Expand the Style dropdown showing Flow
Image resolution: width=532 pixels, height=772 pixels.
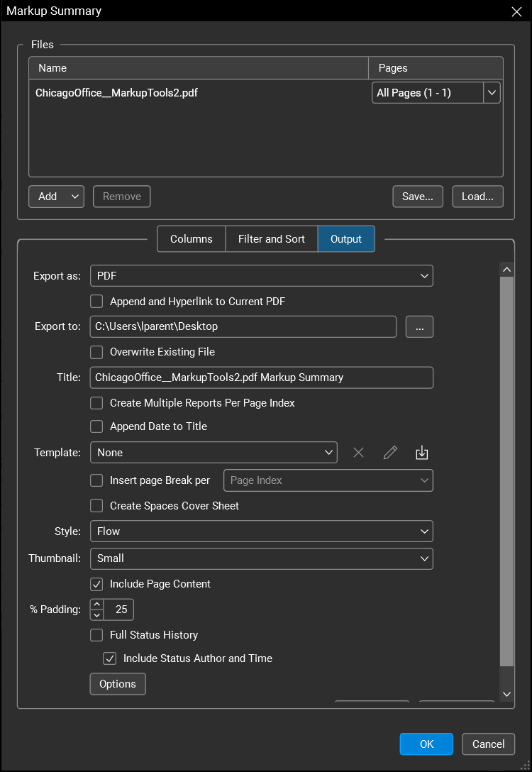261,531
